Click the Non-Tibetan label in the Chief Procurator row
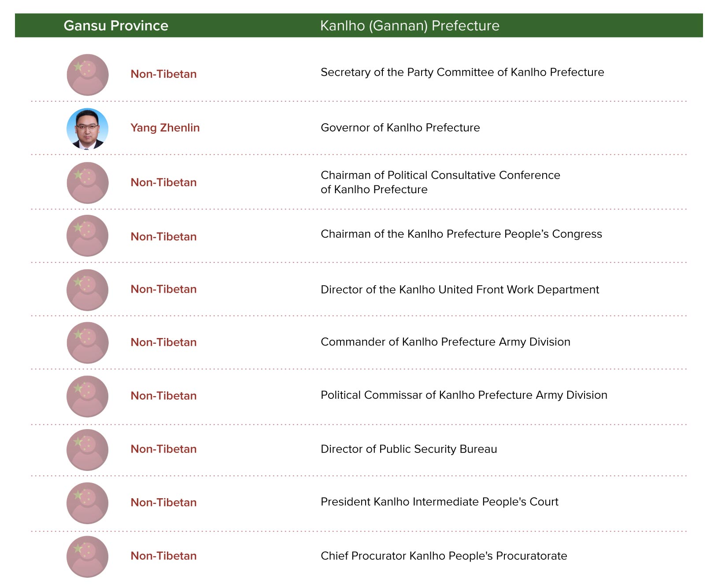Viewport: 718px width, 588px height. click(x=163, y=556)
